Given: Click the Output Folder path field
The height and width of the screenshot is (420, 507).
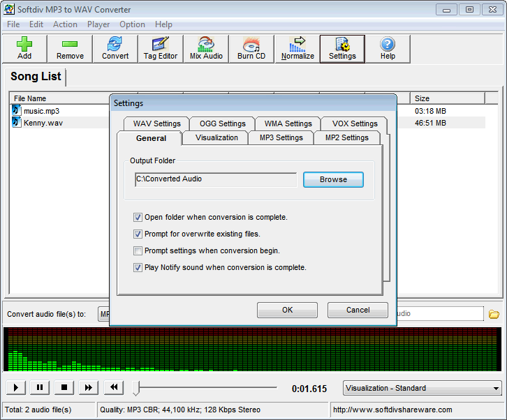Looking at the screenshot, I should click(216, 179).
